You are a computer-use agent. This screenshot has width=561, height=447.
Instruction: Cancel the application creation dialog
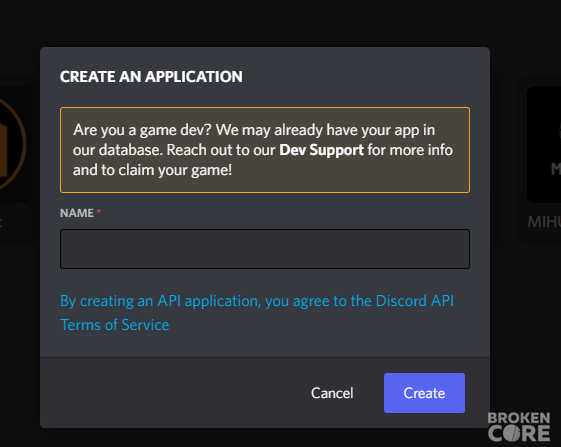(x=332, y=393)
